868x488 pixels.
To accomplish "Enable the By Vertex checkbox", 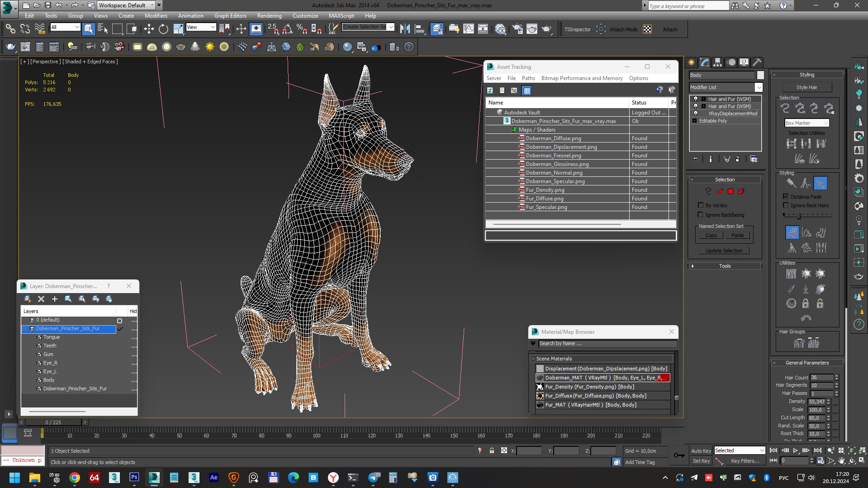I will (x=701, y=205).
